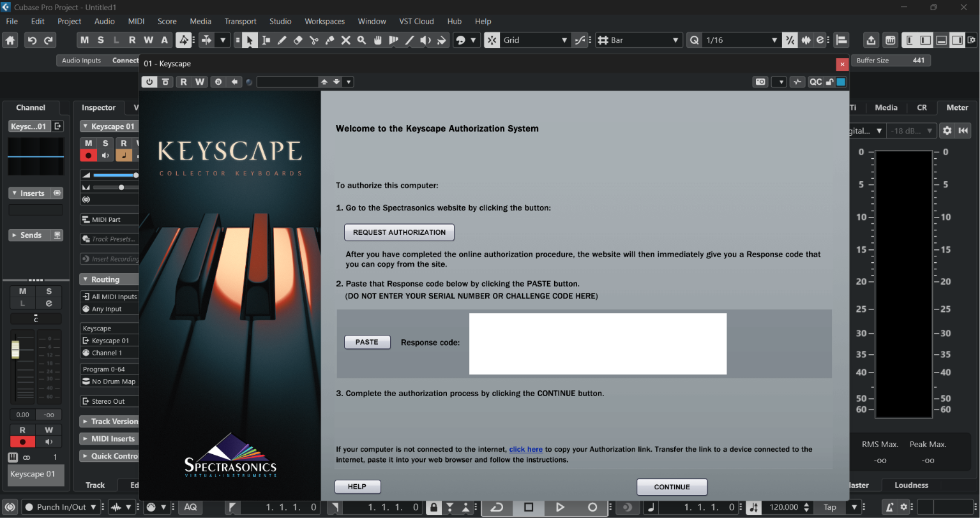Open the Tap tempo dropdown arrow
980x518 pixels.
854,507
